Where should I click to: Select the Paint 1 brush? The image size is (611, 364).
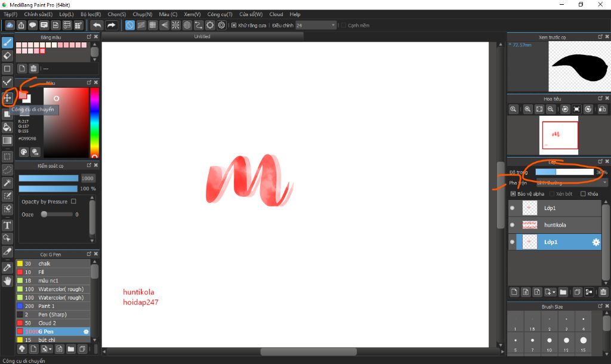pos(53,306)
